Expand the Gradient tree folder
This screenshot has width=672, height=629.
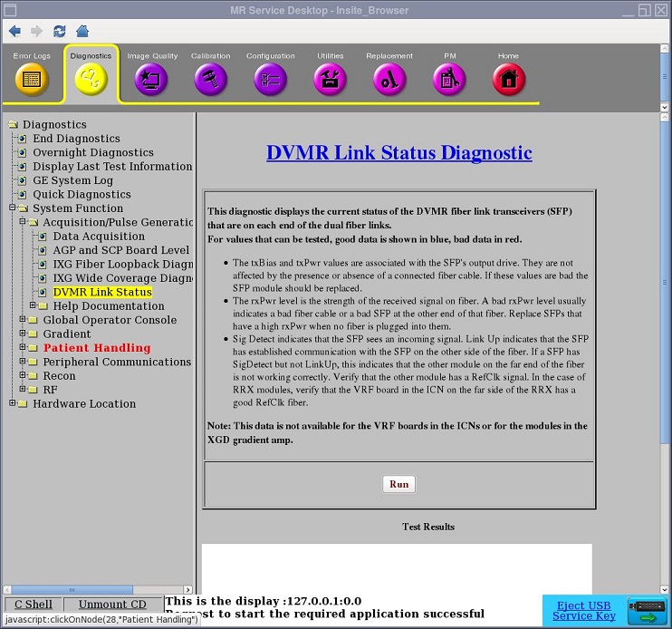click(23, 334)
